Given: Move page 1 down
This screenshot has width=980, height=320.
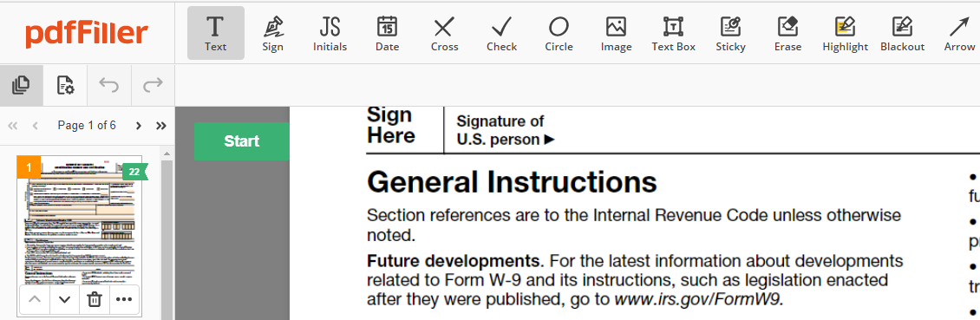Looking at the screenshot, I should click(x=64, y=299).
